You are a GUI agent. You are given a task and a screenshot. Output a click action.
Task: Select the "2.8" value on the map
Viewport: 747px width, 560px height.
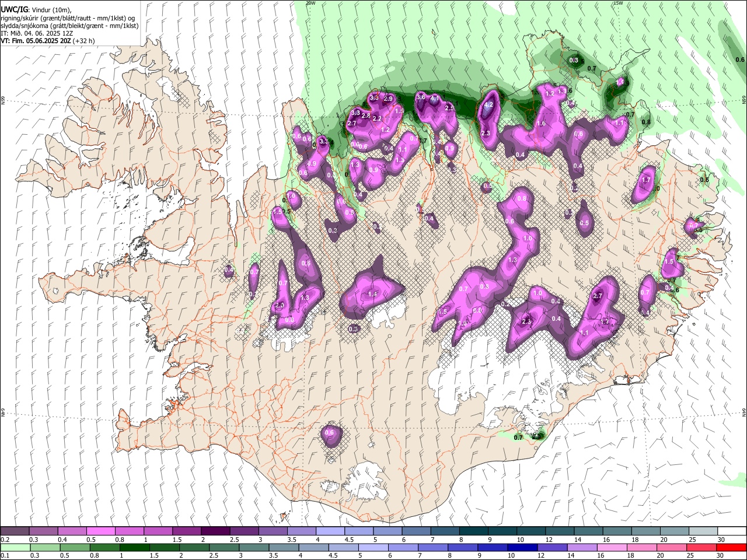pyautogui.click(x=366, y=116)
